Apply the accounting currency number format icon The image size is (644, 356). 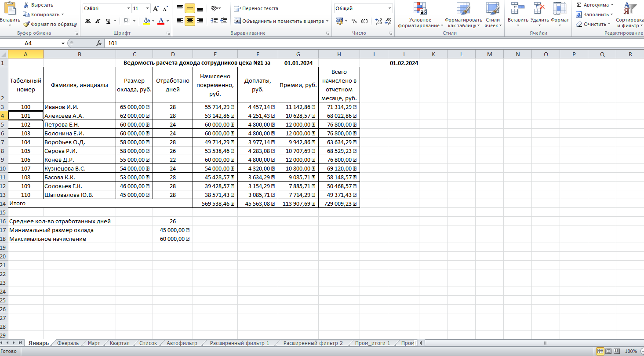[339, 21]
